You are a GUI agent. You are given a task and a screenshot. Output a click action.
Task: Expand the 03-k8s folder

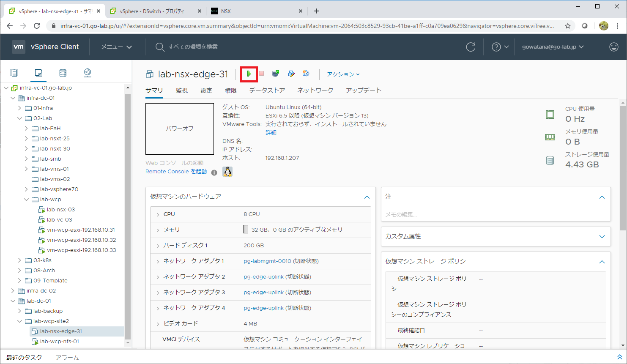click(19, 260)
